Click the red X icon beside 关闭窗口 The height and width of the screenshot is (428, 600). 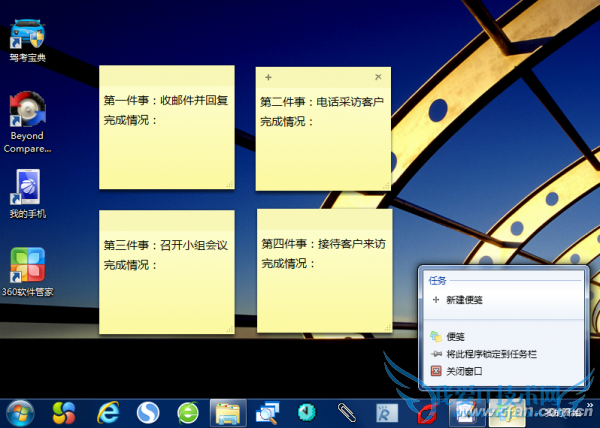pos(436,371)
